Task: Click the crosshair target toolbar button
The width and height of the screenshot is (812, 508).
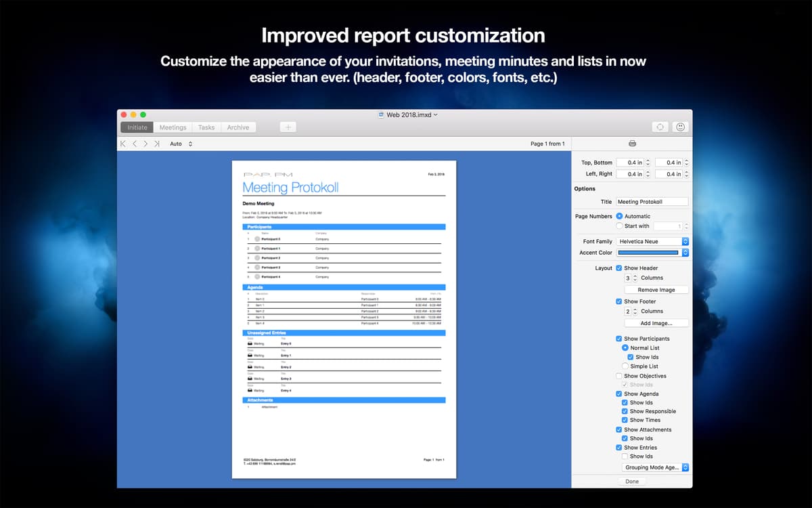Action: pos(660,127)
